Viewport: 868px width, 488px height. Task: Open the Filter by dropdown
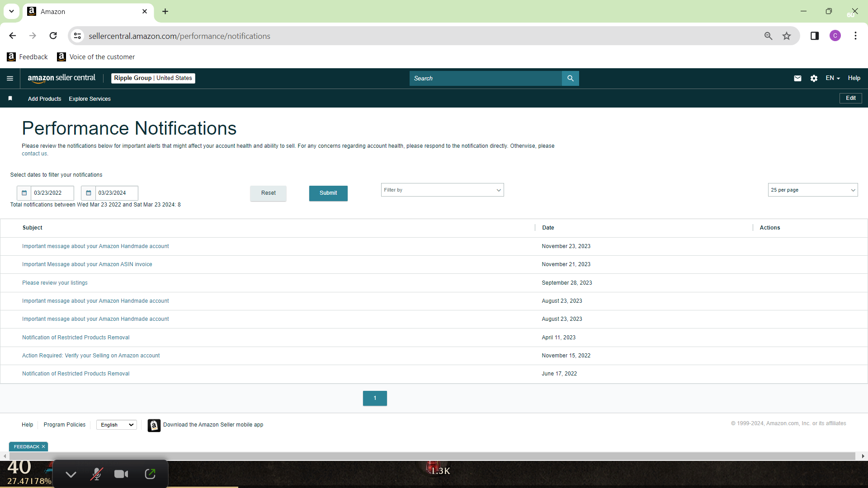442,190
